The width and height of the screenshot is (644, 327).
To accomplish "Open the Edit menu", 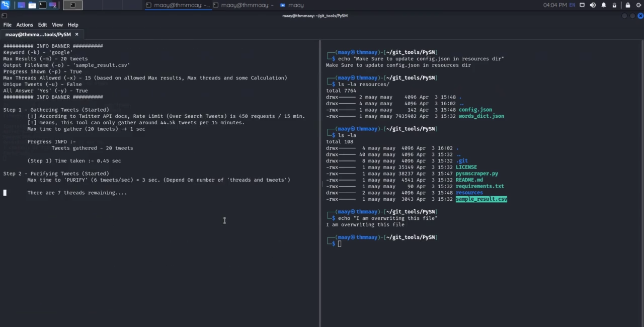I will pos(42,25).
